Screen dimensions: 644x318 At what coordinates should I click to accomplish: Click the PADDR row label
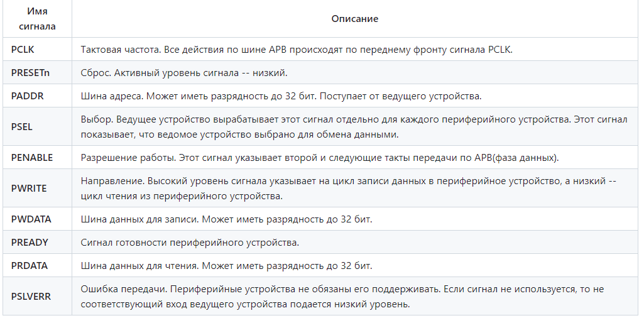coord(27,96)
